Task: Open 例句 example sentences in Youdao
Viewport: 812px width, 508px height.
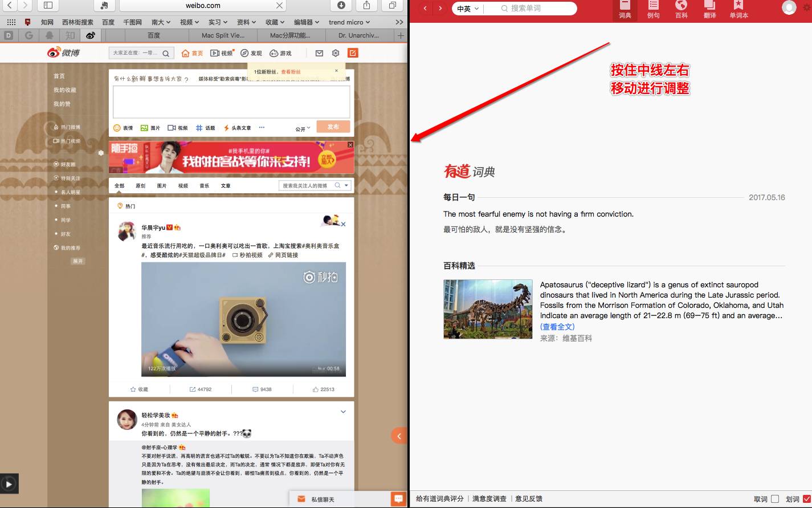Action: click(653, 10)
